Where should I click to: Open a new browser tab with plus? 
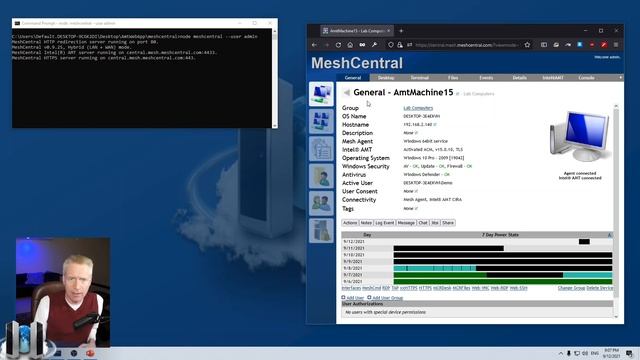click(401, 31)
